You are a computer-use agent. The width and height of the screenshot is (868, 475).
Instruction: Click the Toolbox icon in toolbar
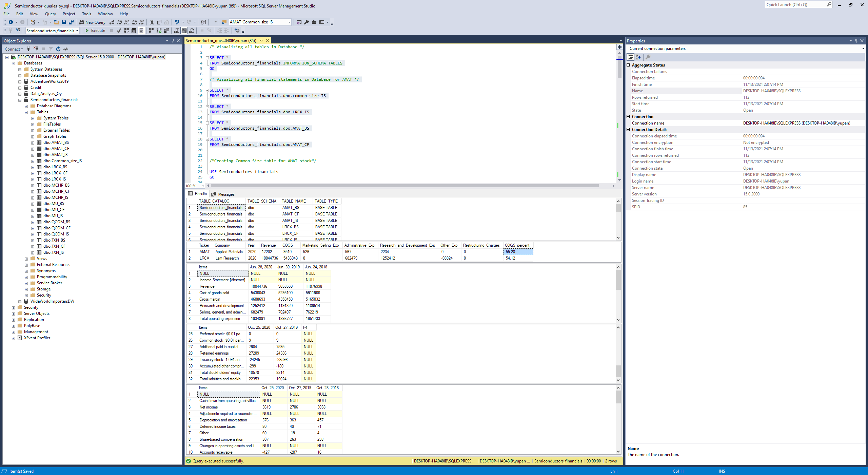pos(314,22)
